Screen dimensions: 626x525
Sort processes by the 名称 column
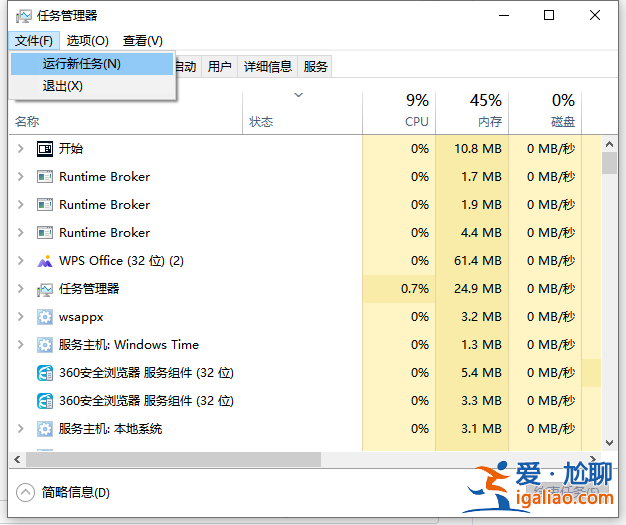27,122
